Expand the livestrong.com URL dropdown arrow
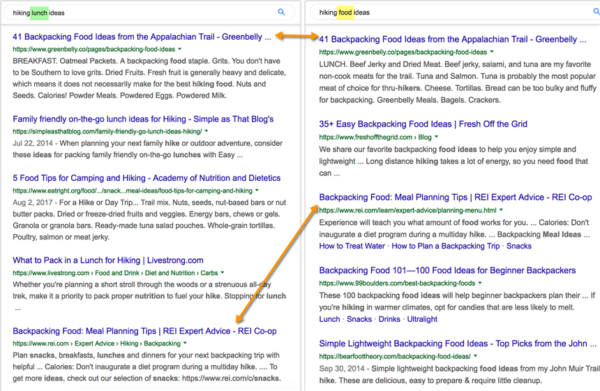The width and height of the screenshot is (600, 391). click(222, 272)
